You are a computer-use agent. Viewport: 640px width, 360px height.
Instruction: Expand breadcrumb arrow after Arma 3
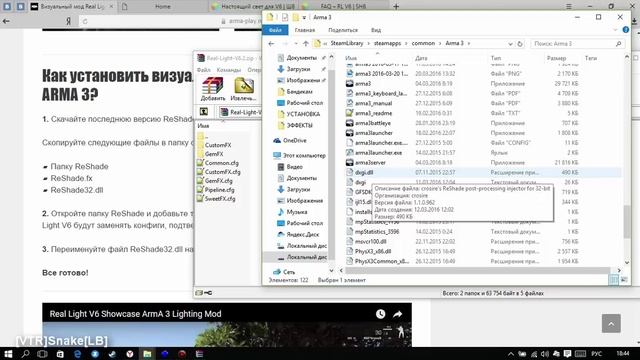469,43
